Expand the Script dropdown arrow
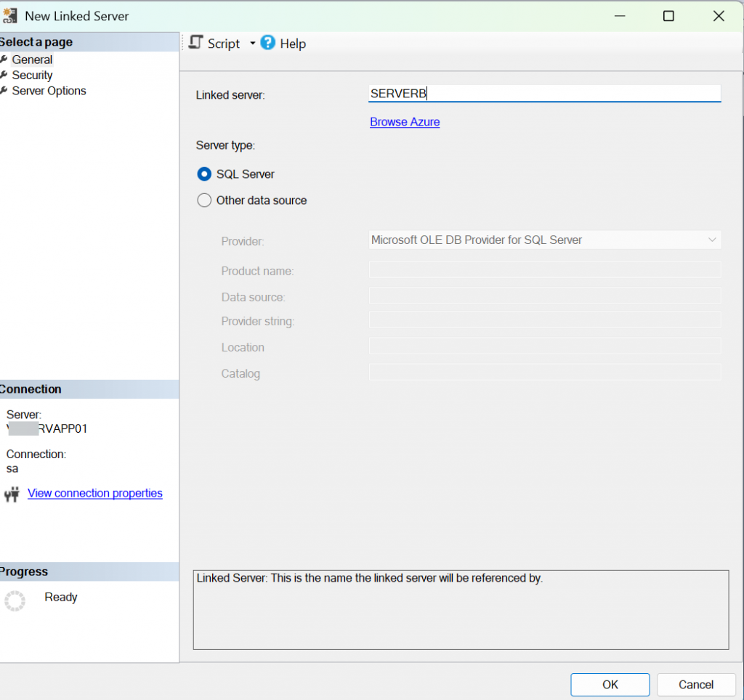This screenshot has width=744, height=700. point(252,44)
